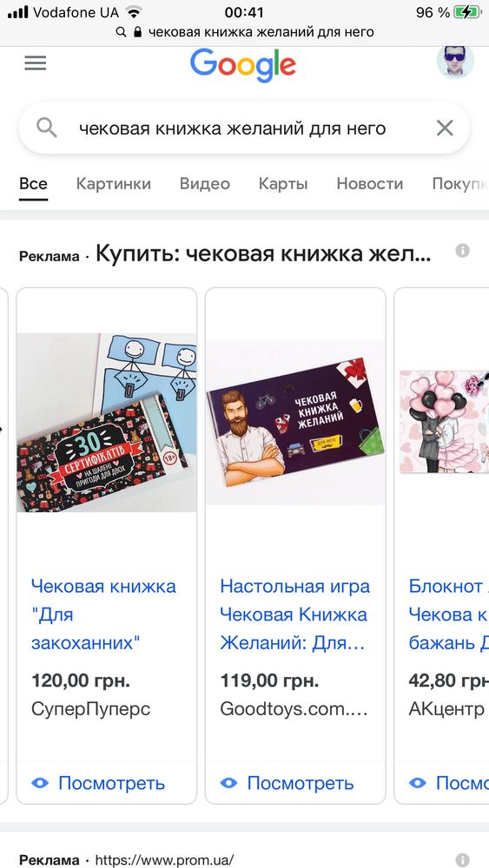Focus the search input field
Screen dimensions: 489x868
click(x=233, y=128)
